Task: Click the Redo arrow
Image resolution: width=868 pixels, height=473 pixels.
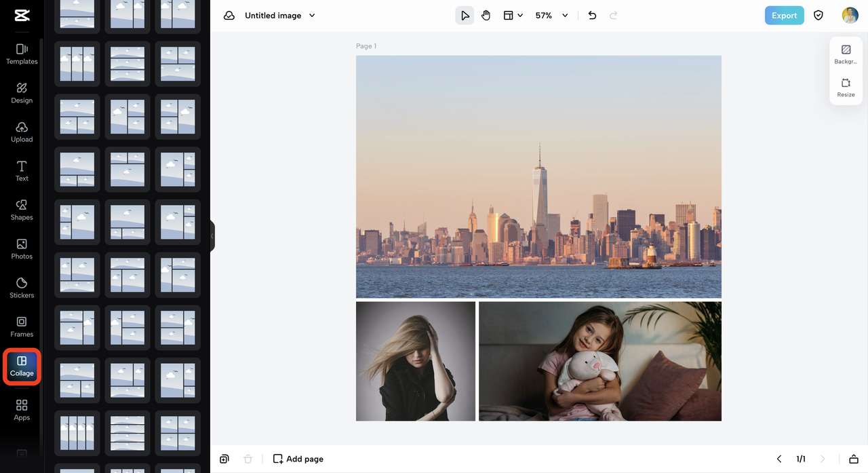Action: (614, 16)
